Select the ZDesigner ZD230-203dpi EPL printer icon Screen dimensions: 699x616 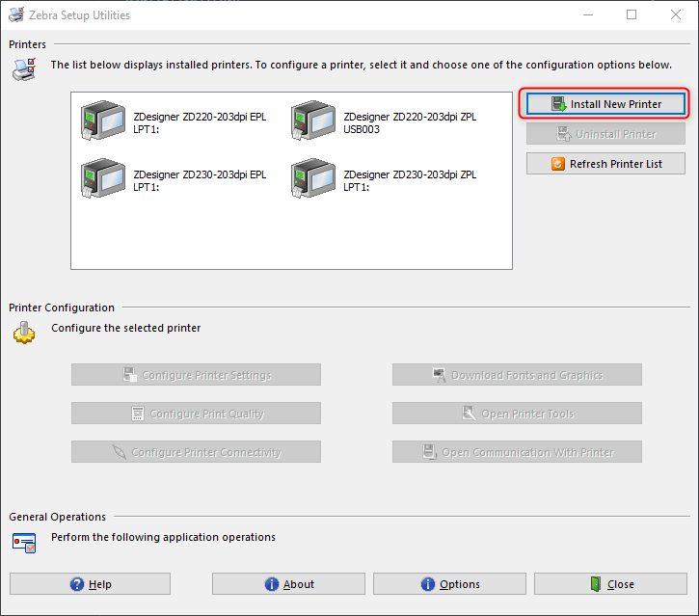tap(103, 178)
